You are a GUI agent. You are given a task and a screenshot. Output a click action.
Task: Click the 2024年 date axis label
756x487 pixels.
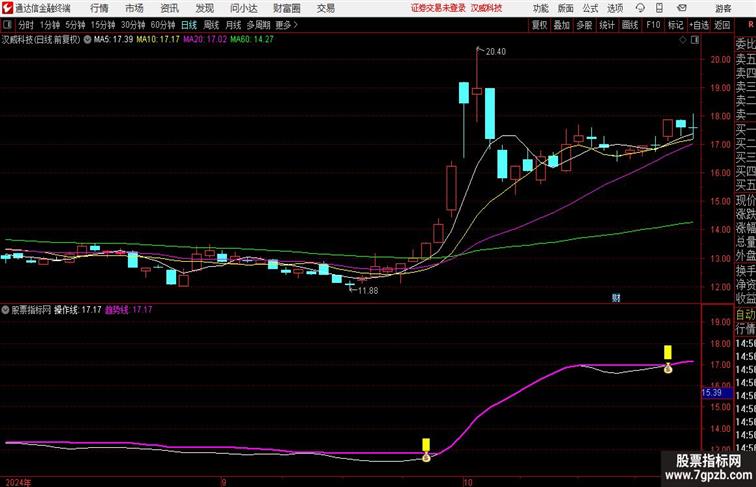(x=18, y=482)
